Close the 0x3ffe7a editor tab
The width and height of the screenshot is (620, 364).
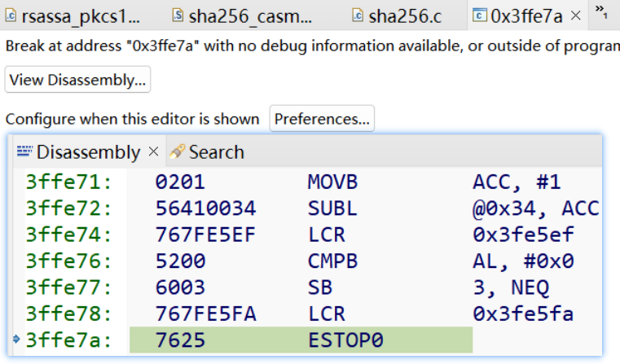pyautogui.click(x=576, y=15)
